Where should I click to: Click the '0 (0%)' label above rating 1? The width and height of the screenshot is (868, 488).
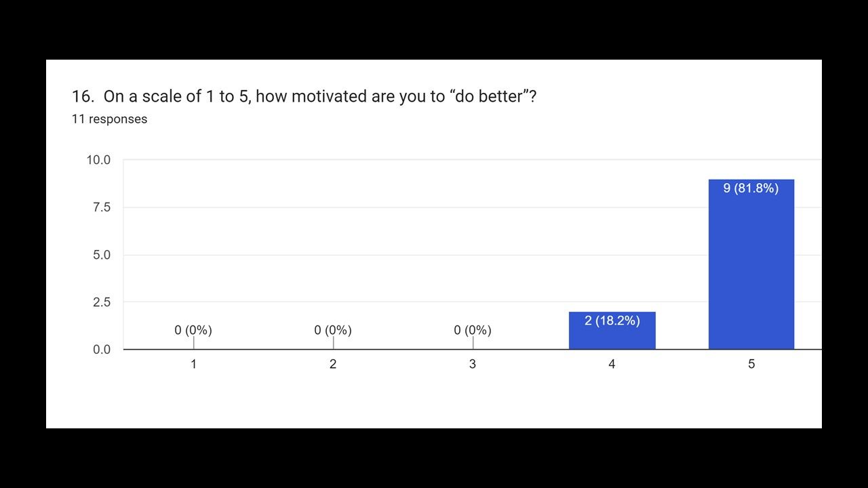click(193, 330)
